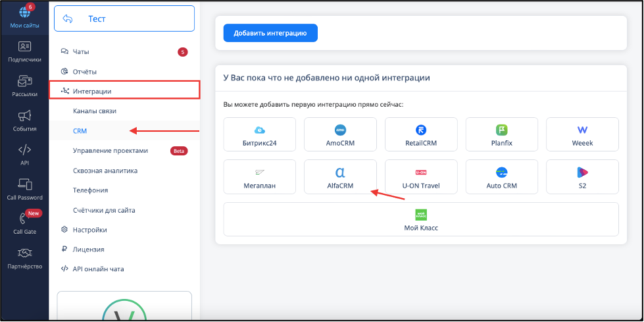Viewport: 644px width, 322px height.
Task: Click the AlfaCRM alpha logo
Action: 341,173
